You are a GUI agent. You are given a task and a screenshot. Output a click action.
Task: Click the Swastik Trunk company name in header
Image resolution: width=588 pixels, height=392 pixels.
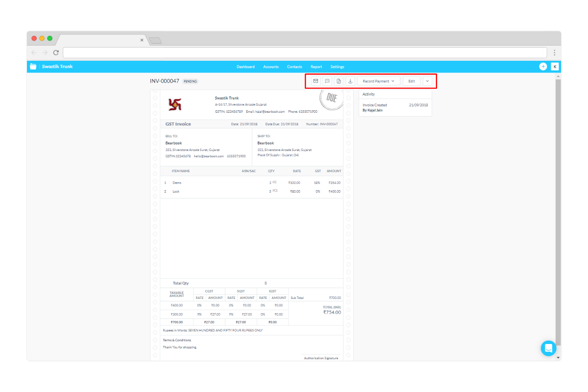coord(57,67)
